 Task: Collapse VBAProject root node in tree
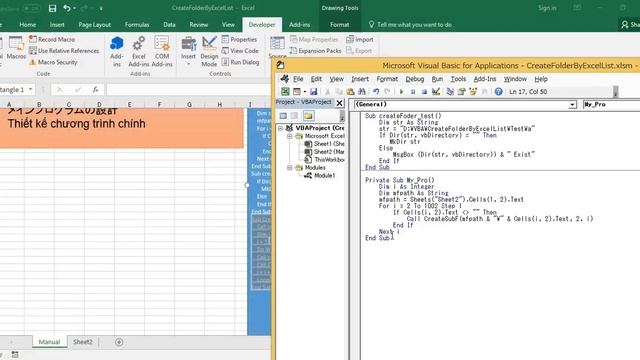pyautogui.click(x=280, y=128)
